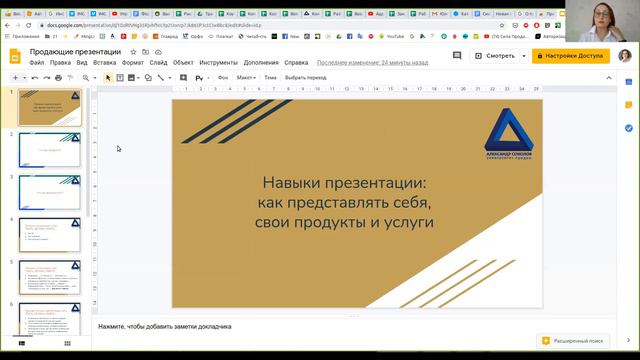Select slide 5 thumbnail in filmstrip
Screen dimensions: 640x360
pos(49,278)
